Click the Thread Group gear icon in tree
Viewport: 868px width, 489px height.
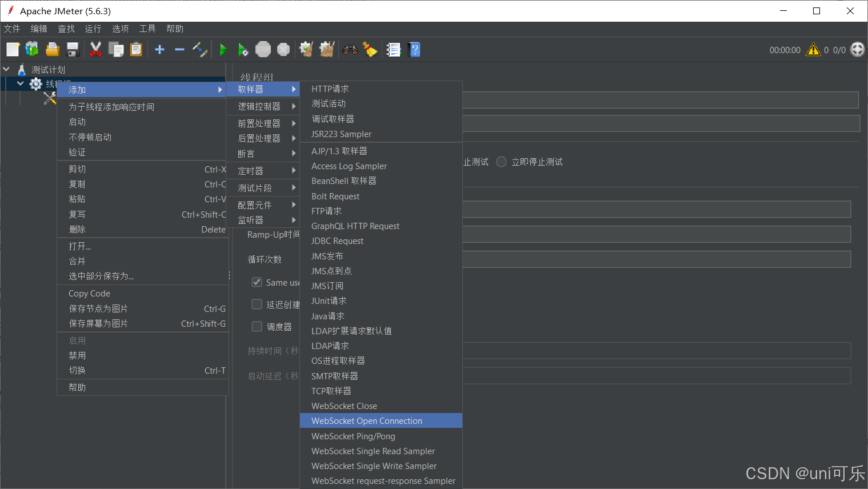[x=35, y=84]
